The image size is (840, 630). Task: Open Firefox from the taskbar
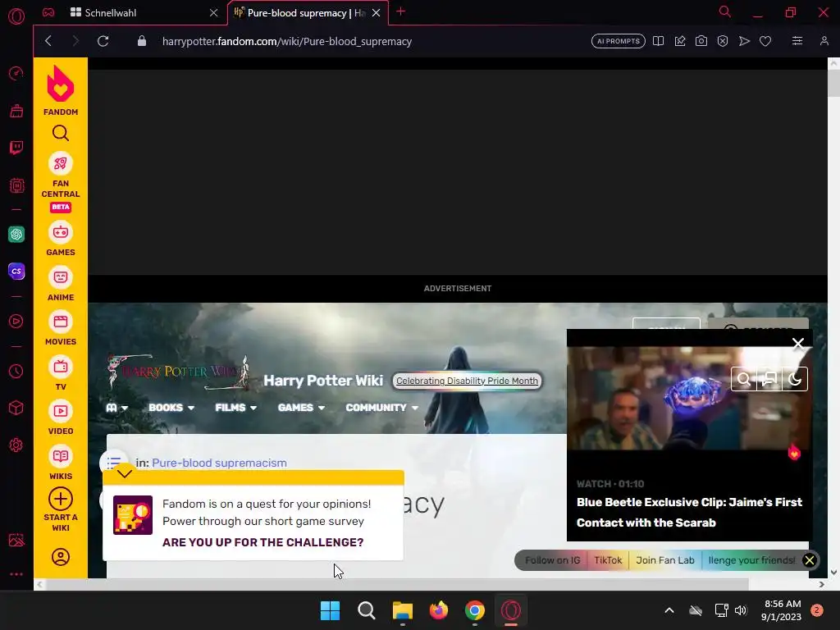click(x=439, y=610)
